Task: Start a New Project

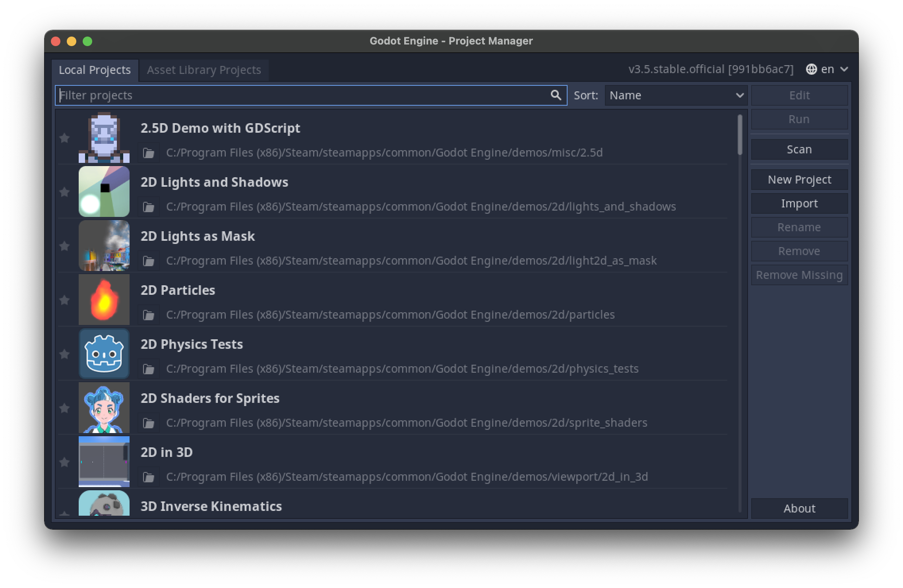Action: tap(799, 180)
